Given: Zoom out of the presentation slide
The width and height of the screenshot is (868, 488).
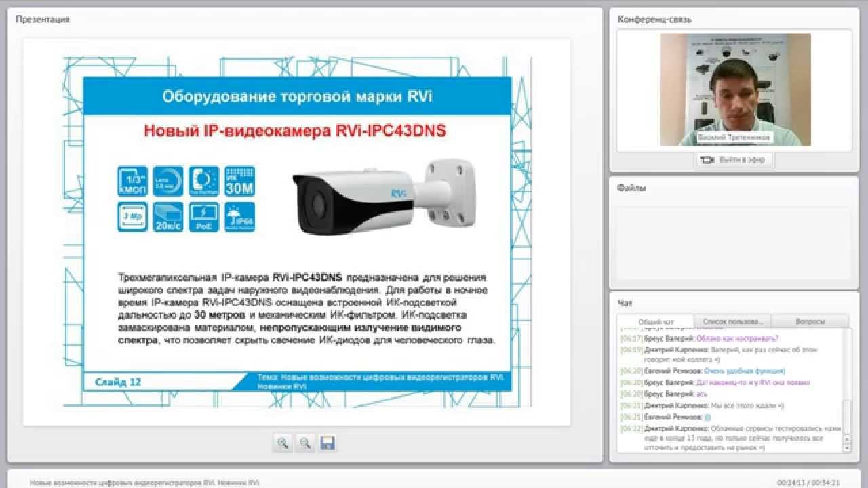Looking at the screenshot, I should click(x=305, y=443).
